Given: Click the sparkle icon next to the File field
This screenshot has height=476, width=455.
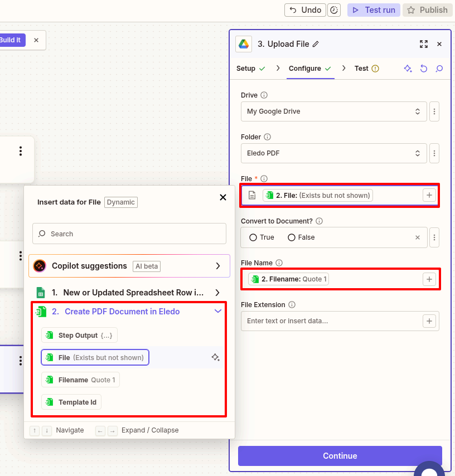Looking at the screenshot, I should click(x=215, y=357).
